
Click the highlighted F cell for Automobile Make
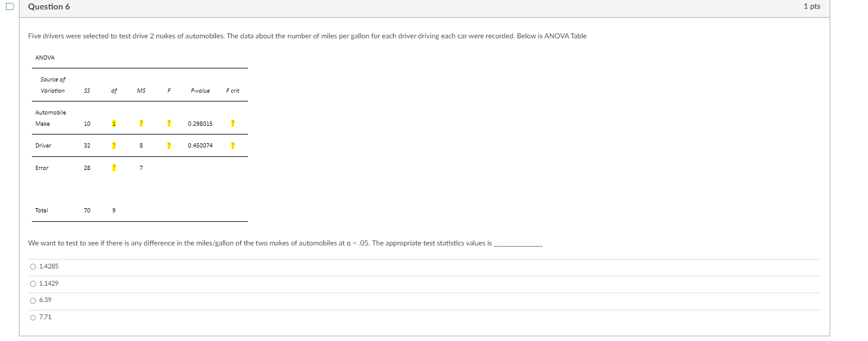[169, 123]
